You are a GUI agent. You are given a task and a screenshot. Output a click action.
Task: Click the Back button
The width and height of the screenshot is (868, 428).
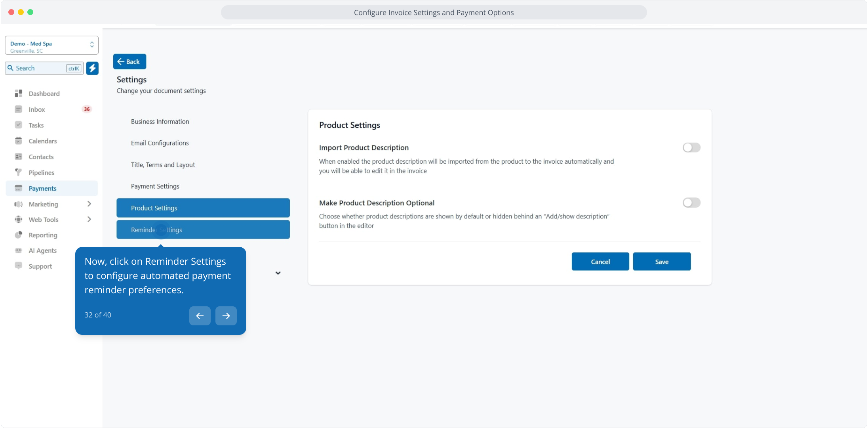(x=129, y=62)
